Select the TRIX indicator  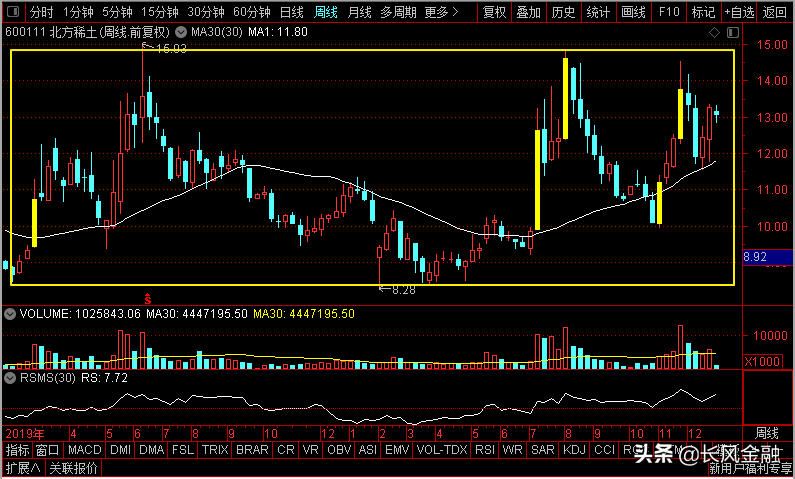[215, 450]
